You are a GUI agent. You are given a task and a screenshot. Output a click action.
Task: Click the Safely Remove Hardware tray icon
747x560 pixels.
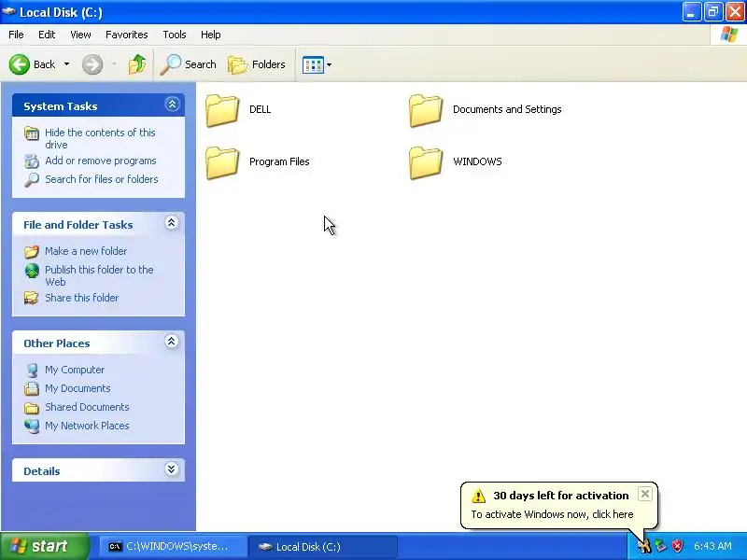[x=661, y=545]
